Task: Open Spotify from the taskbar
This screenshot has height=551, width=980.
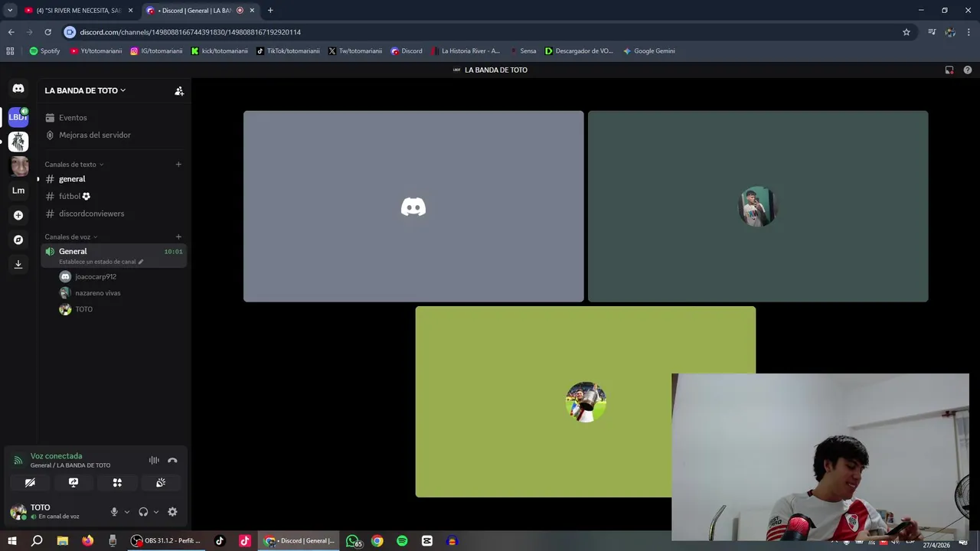Action: (x=402, y=541)
